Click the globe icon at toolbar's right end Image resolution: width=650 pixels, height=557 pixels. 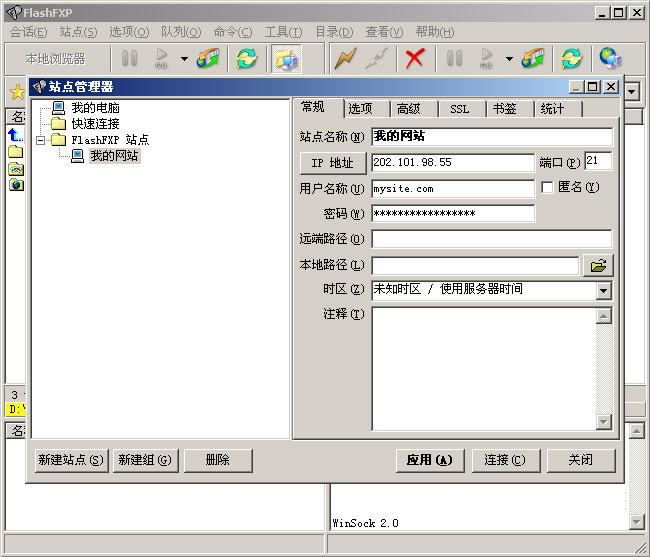click(610, 58)
